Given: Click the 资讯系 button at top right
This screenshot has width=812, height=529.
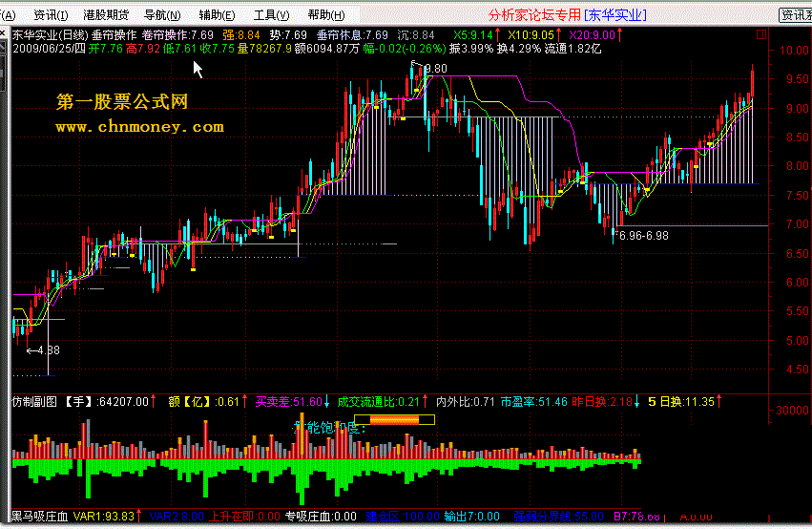Looking at the screenshot, I should (x=796, y=15).
